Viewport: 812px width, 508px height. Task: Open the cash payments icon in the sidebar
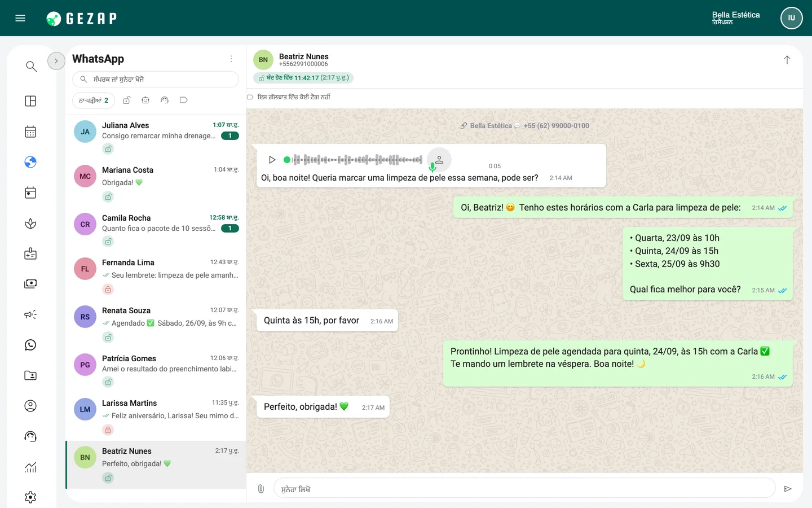click(x=30, y=283)
